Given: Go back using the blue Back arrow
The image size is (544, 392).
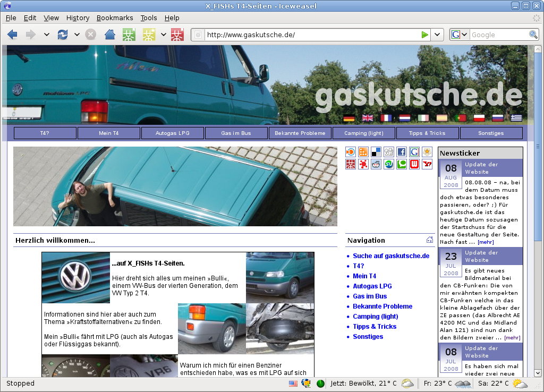Looking at the screenshot, I should click(12, 35).
